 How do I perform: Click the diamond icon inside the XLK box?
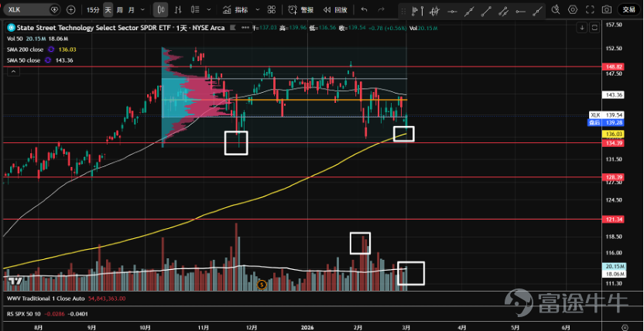click(x=54, y=9)
